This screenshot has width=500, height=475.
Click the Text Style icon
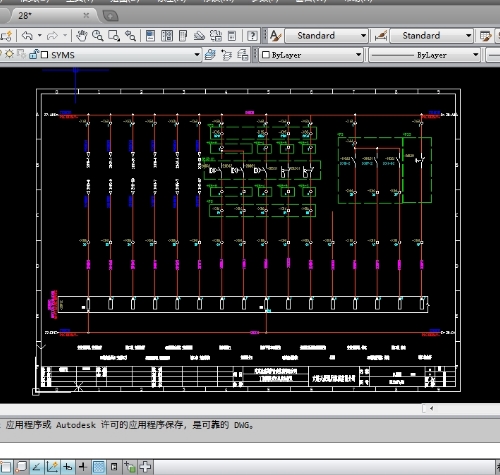point(275,35)
